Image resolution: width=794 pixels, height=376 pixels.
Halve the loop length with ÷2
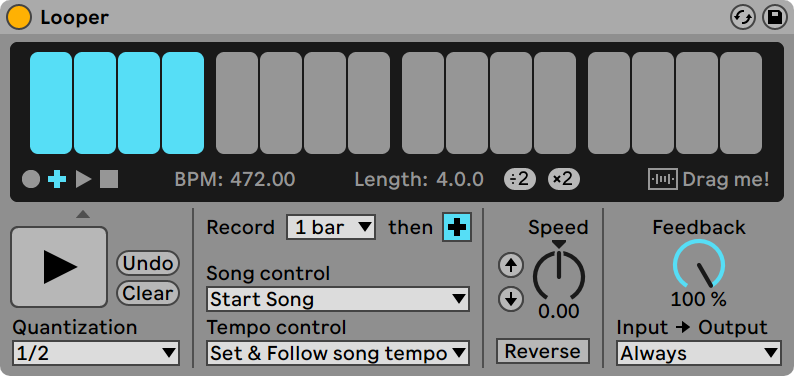tap(520, 179)
